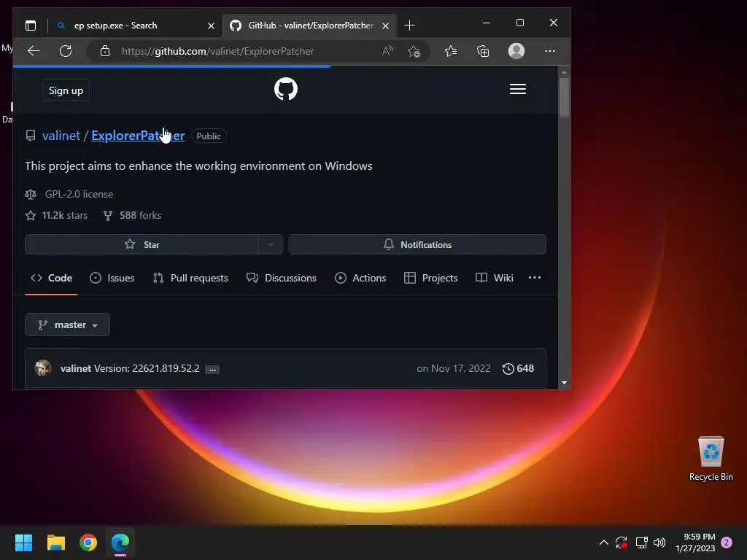
Task: Open sync update tray icon with red dot
Action: click(x=622, y=542)
